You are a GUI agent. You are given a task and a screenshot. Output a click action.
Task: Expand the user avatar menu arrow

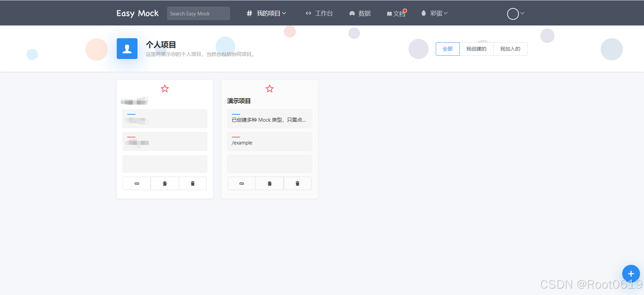(x=522, y=13)
